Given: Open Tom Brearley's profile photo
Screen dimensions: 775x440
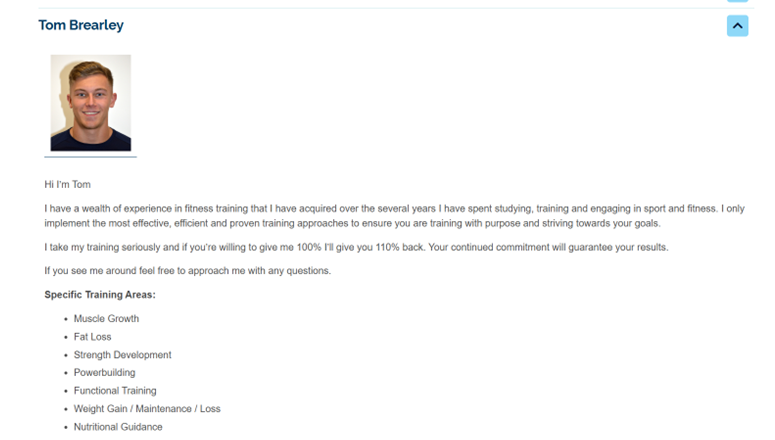Looking at the screenshot, I should click(91, 103).
